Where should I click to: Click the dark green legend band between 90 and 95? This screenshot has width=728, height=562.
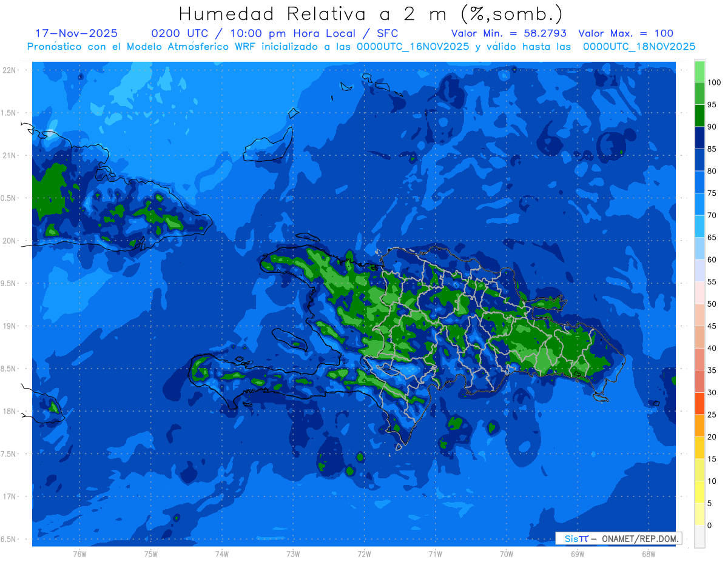tap(699, 115)
